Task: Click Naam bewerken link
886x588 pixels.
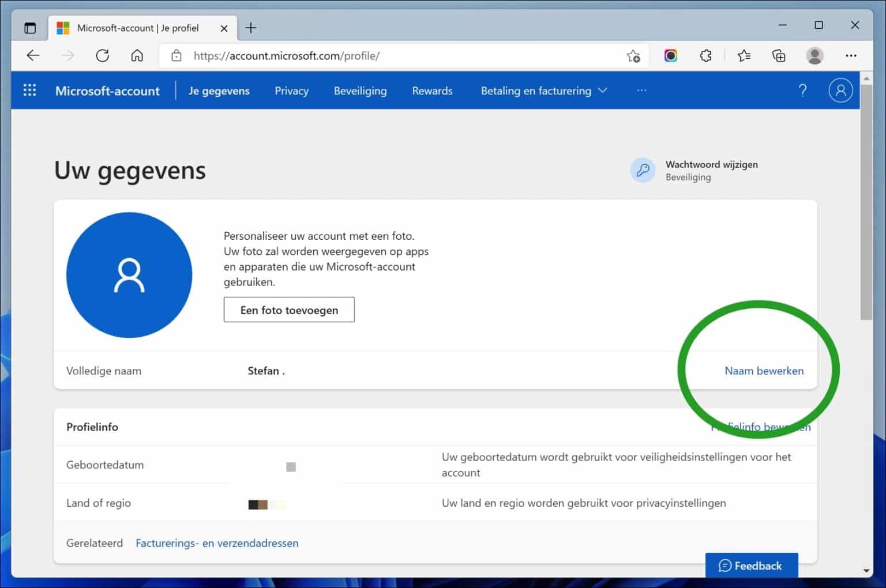Action: click(x=764, y=371)
